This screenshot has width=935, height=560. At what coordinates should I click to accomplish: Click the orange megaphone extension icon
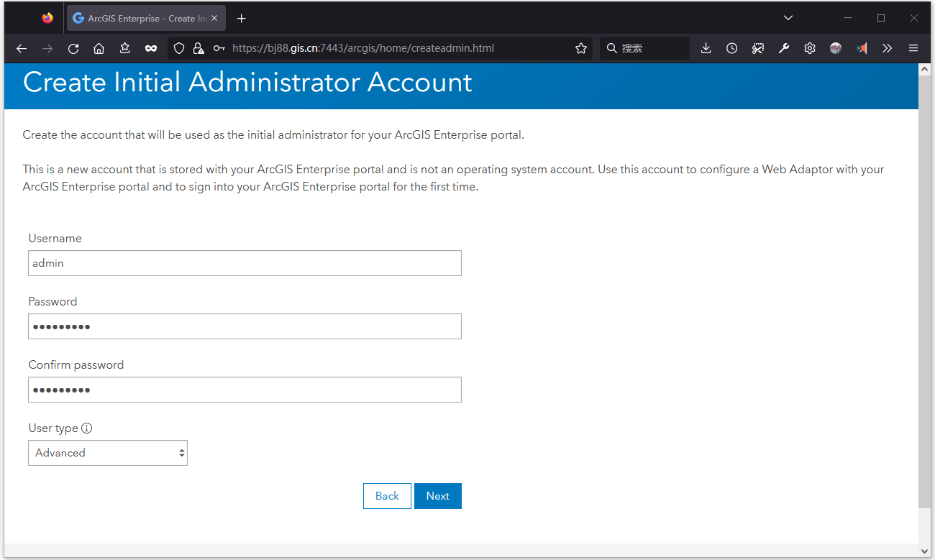(x=862, y=48)
